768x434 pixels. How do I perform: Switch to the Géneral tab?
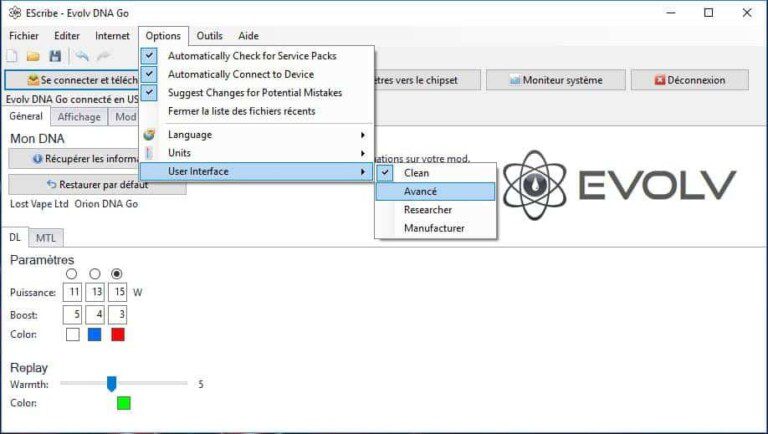point(26,116)
